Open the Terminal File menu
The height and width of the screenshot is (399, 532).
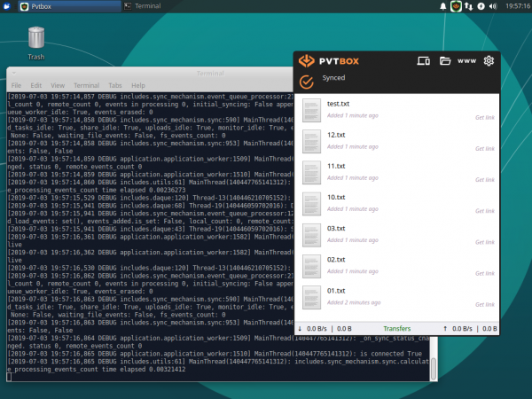click(15, 85)
